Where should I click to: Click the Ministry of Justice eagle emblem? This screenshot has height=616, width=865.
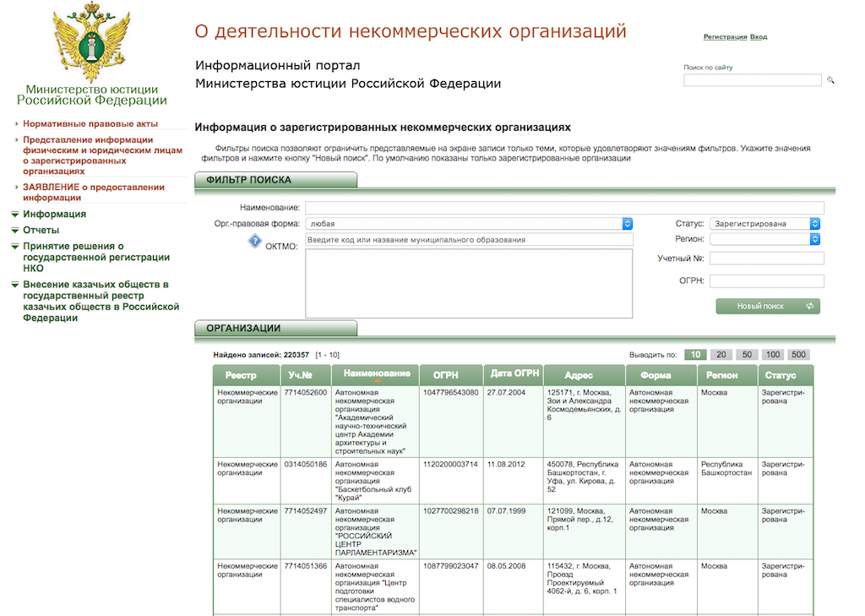[x=91, y=44]
